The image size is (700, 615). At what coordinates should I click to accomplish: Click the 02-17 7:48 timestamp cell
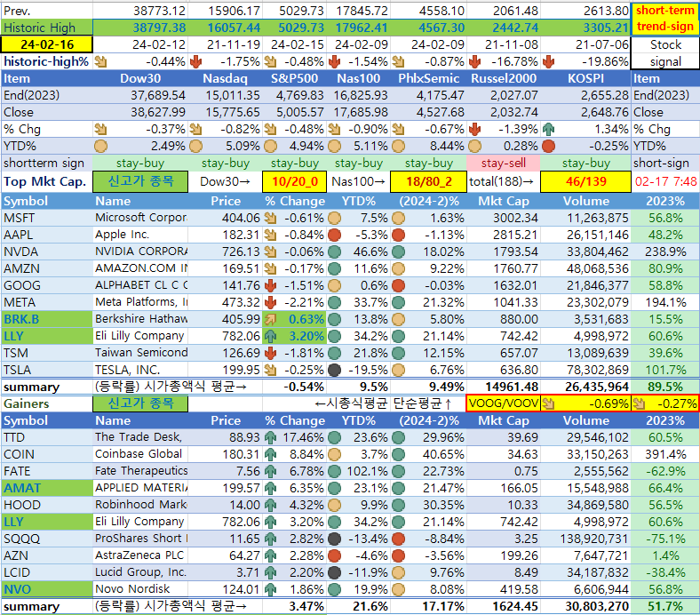(665, 182)
